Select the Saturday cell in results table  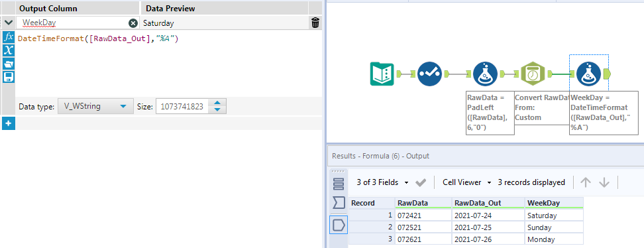tap(554, 216)
